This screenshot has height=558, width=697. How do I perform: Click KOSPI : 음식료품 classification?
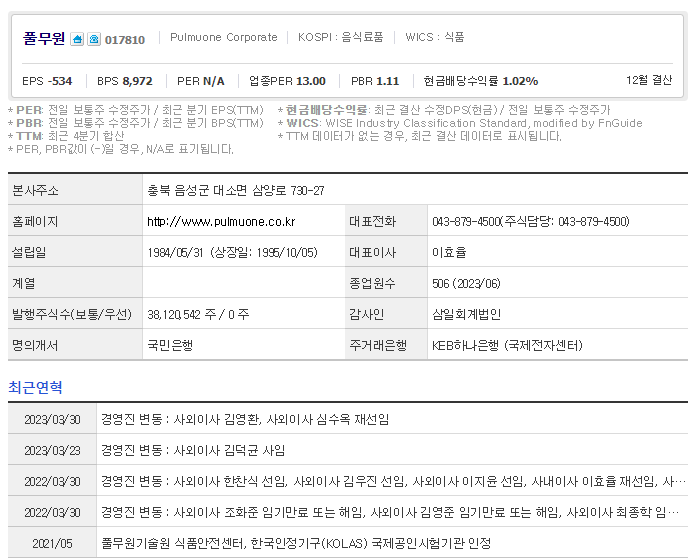point(340,37)
